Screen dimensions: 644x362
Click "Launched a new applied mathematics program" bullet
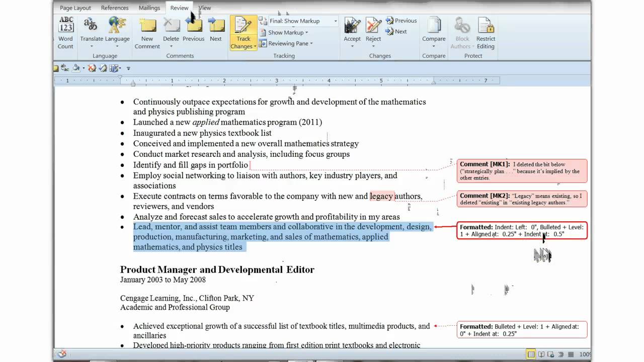point(227,122)
